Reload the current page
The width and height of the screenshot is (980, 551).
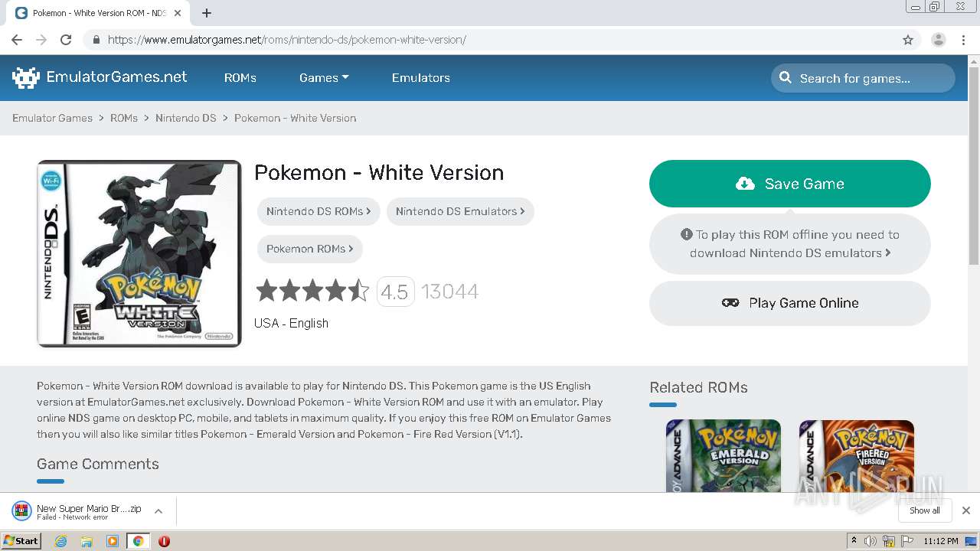point(66,40)
